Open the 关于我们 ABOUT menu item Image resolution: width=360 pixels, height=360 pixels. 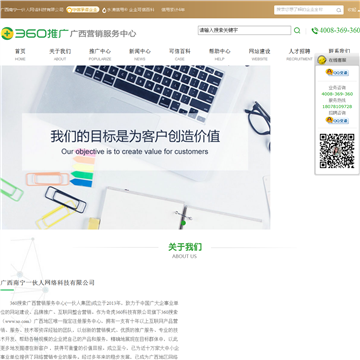[x=60, y=54]
